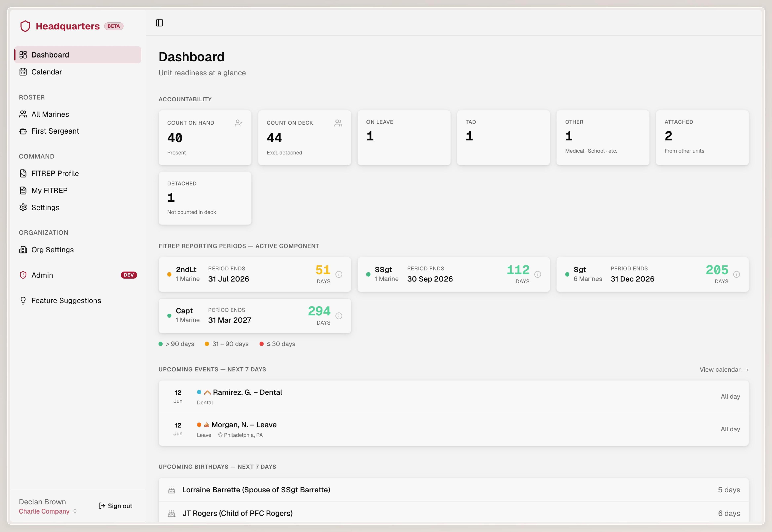The width and height of the screenshot is (772, 532).
Task: Toggle the sidebar panel icon
Action: [x=159, y=23]
